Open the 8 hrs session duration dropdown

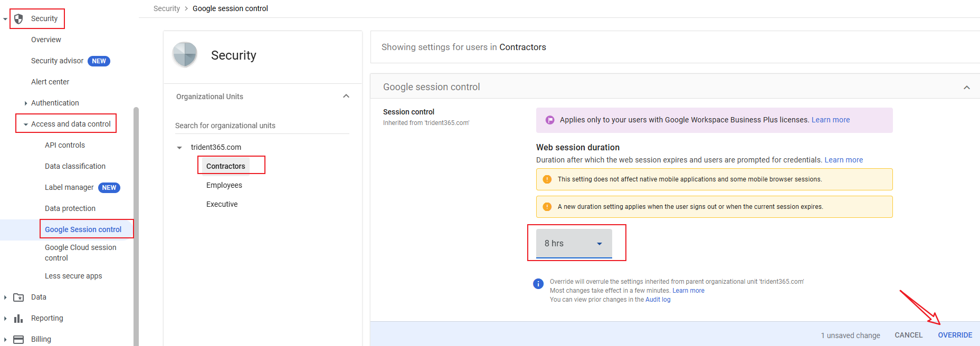574,243
